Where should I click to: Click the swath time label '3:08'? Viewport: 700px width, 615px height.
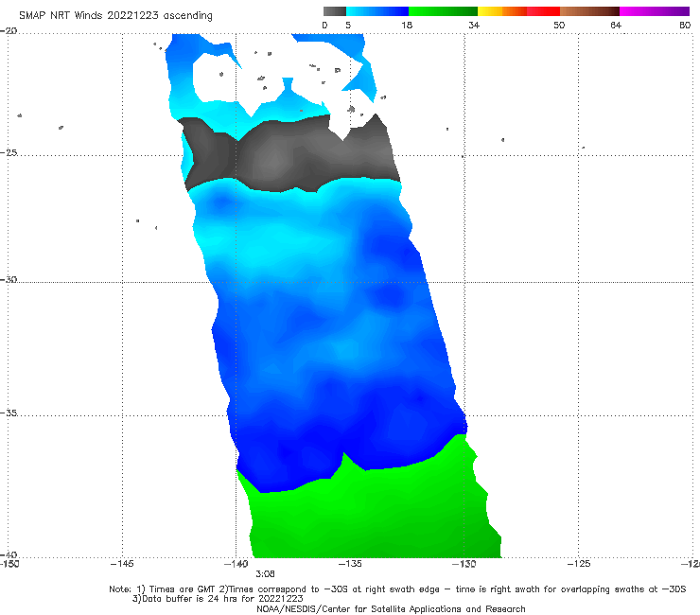[265, 574]
